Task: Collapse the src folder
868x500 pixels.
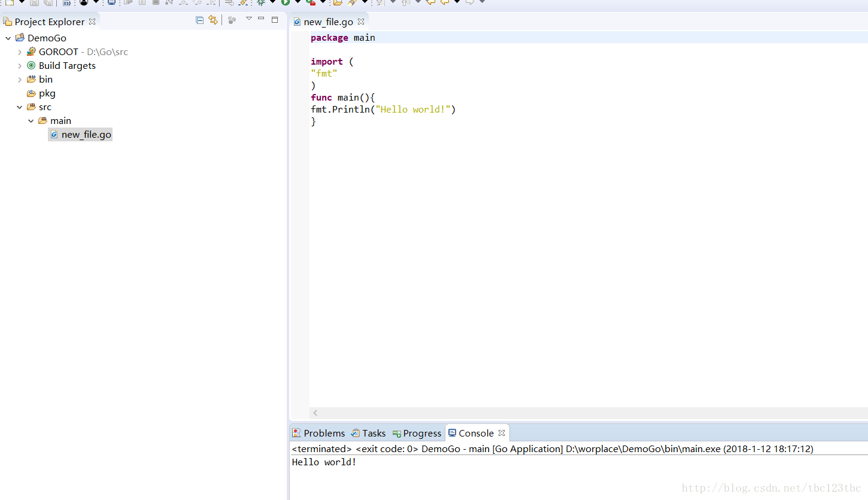Action: point(20,107)
